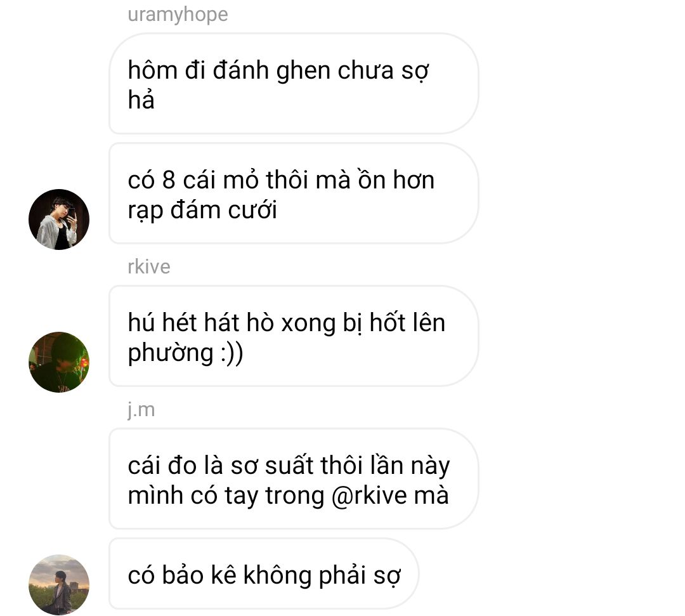
Task: Tap the j.m sender name
Action: [x=141, y=410]
